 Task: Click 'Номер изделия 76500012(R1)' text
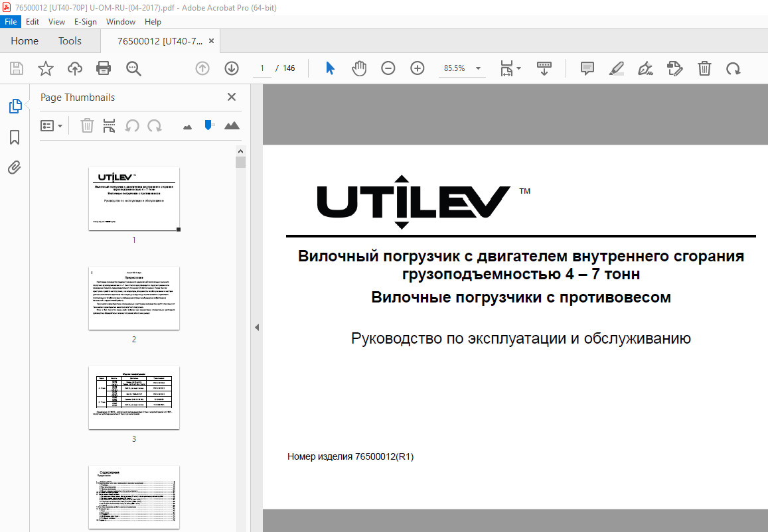(350, 456)
